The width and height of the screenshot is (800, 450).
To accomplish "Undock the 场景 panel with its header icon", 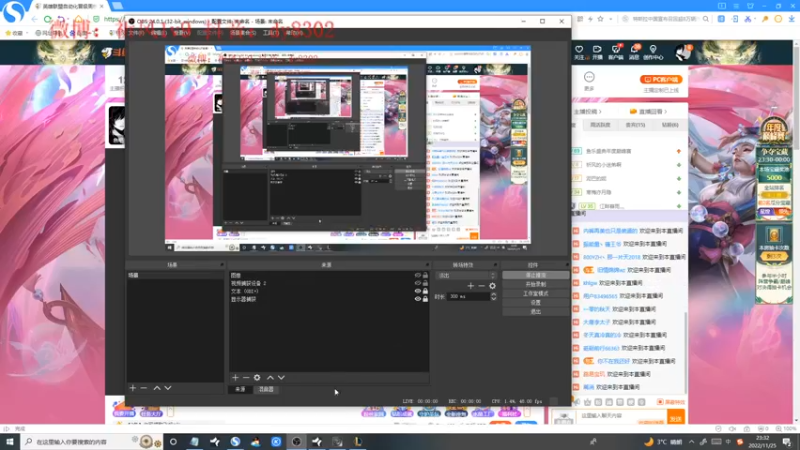I will pos(222,265).
